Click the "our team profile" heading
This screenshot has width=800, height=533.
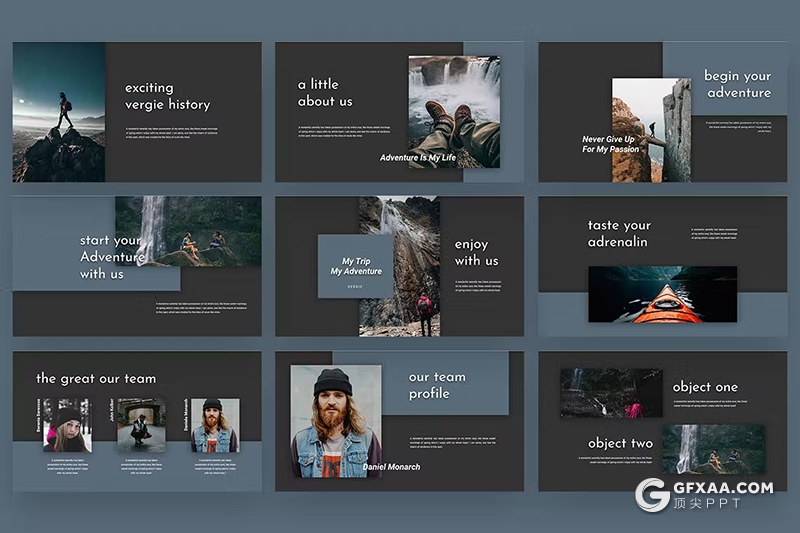(437, 385)
